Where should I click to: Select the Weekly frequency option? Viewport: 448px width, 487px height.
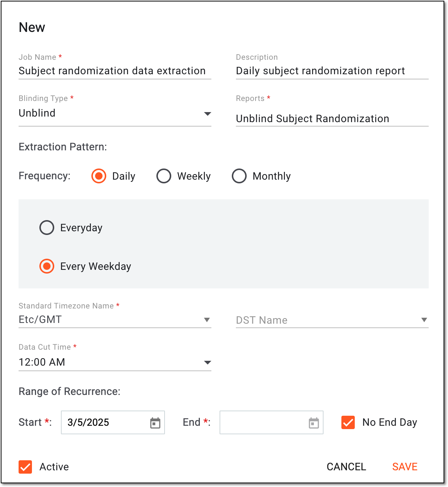click(x=164, y=176)
